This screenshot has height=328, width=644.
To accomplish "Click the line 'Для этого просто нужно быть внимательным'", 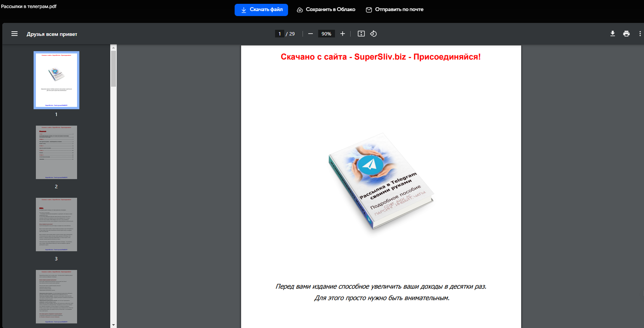I will click(382, 298).
